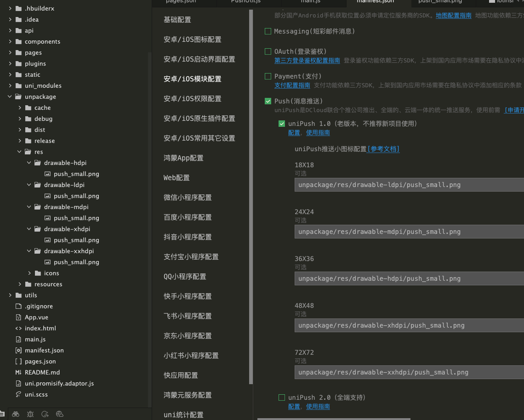Click the settings menu vertical scrollbar
Image resolution: width=524 pixels, height=420 pixels.
[x=251, y=184]
